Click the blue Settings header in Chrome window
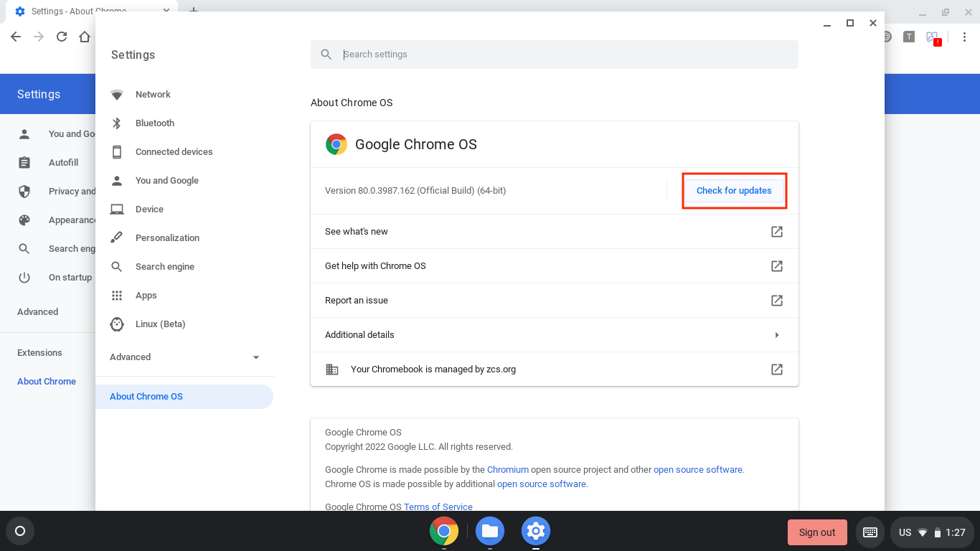The image size is (980, 551). [39, 95]
